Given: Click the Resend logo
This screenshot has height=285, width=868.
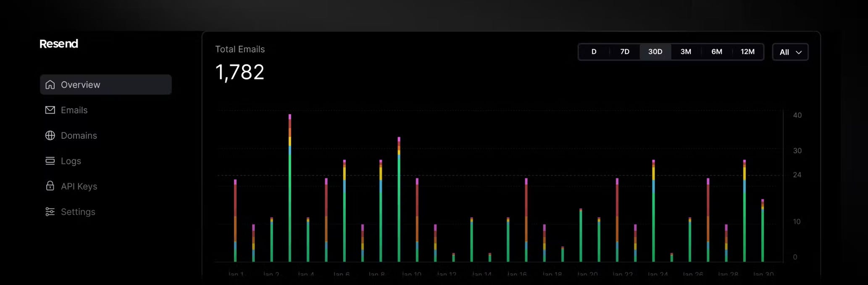Looking at the screenshot, I should 59,44.
